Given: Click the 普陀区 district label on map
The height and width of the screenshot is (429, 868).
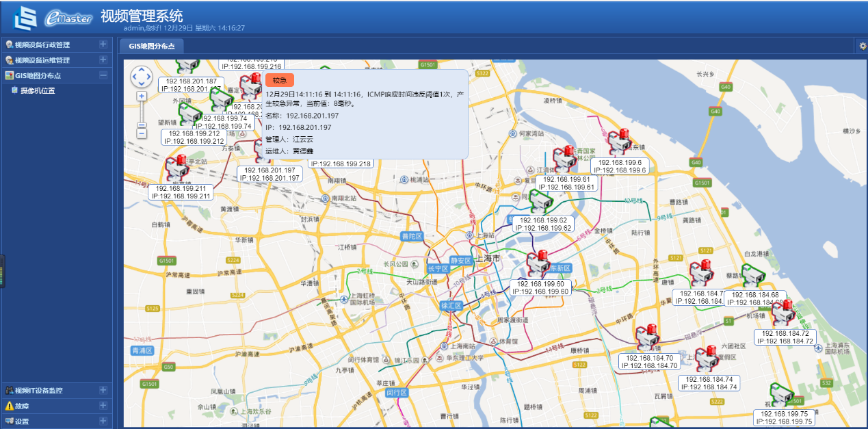Looking at the screenshot, I should (x=412, y=236).
